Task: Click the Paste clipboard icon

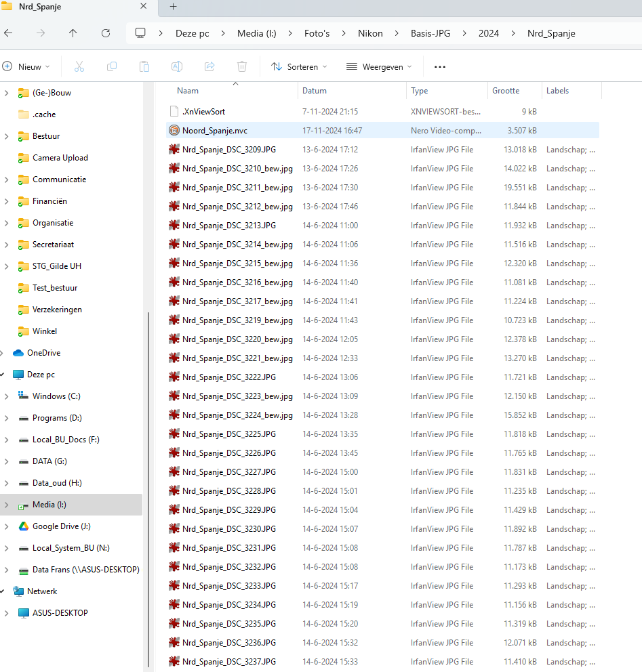Action: [x=144, y=66]
